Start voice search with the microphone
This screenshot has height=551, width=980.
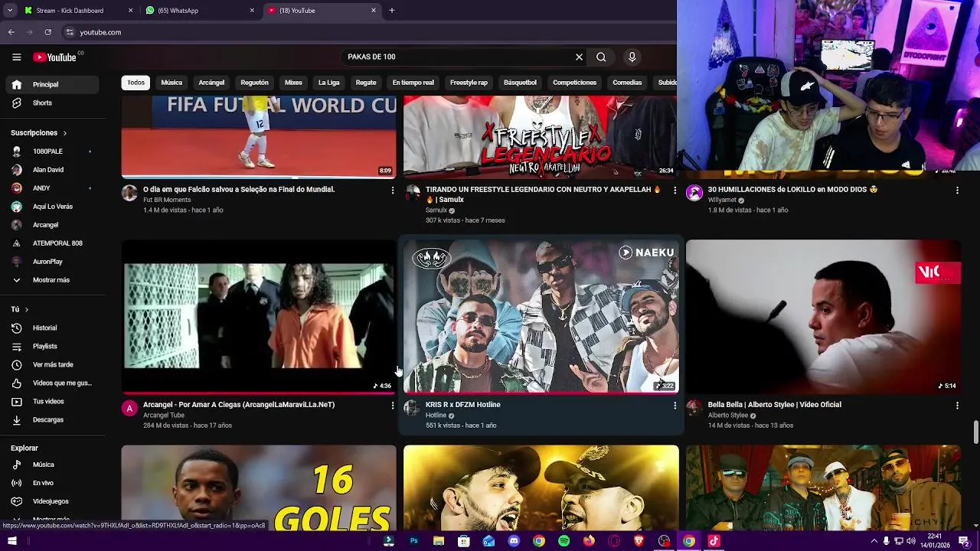[x=632, y=57]
